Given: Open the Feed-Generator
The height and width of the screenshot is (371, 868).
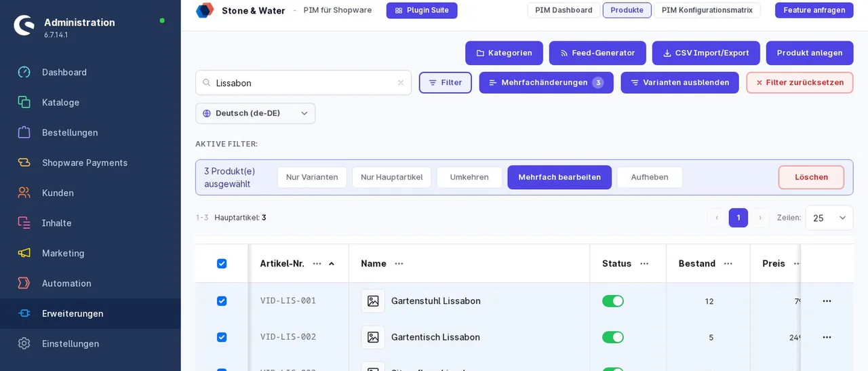Looking at the screenshot, I should (x=597, y=53).
